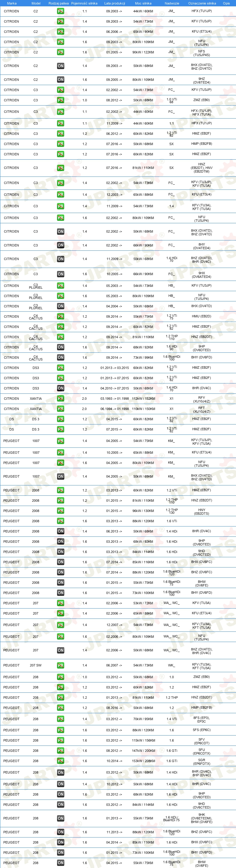236x868 pixels.
Task: Click diesel ON icon in Peugeot 2008 BHX (DV6FC) row
Action: (60, 562)
